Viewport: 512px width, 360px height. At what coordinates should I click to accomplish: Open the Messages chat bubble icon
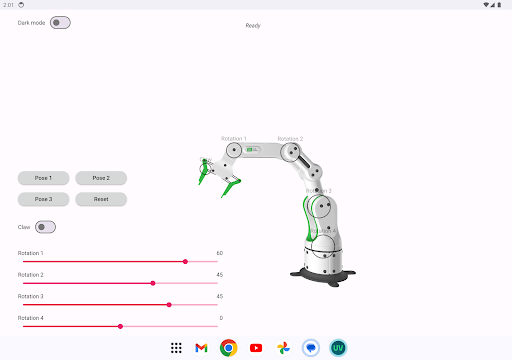(311, 348)
